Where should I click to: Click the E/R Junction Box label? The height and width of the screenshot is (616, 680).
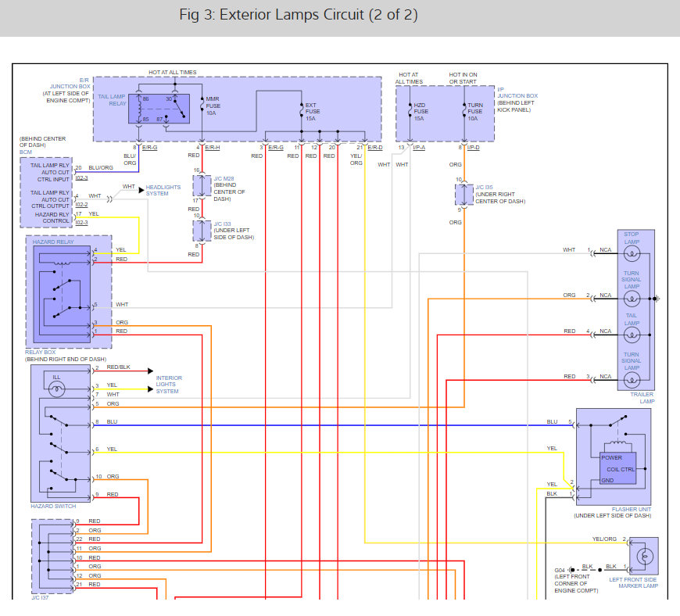[x=70, y=84]
